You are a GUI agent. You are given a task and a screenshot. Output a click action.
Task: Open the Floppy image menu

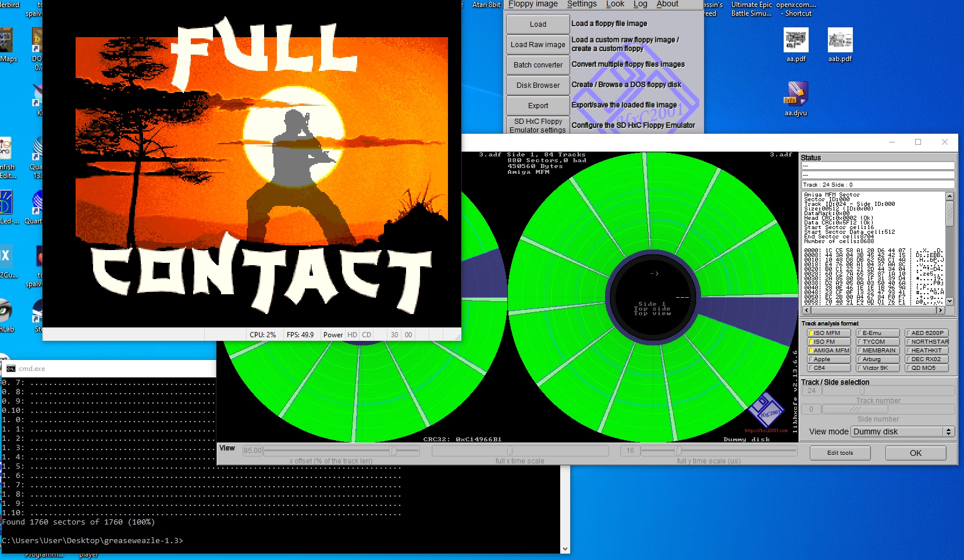point(533,4)
